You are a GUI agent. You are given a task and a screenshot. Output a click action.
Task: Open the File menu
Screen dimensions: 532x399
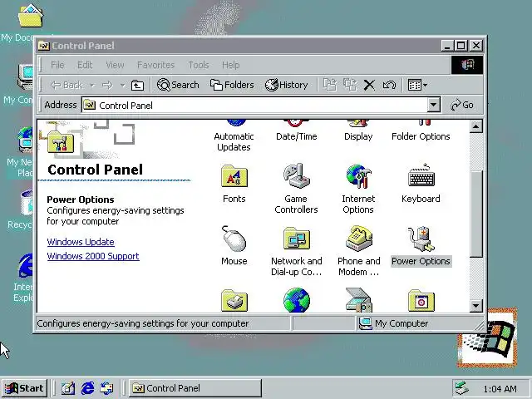[x=57, y=65]
